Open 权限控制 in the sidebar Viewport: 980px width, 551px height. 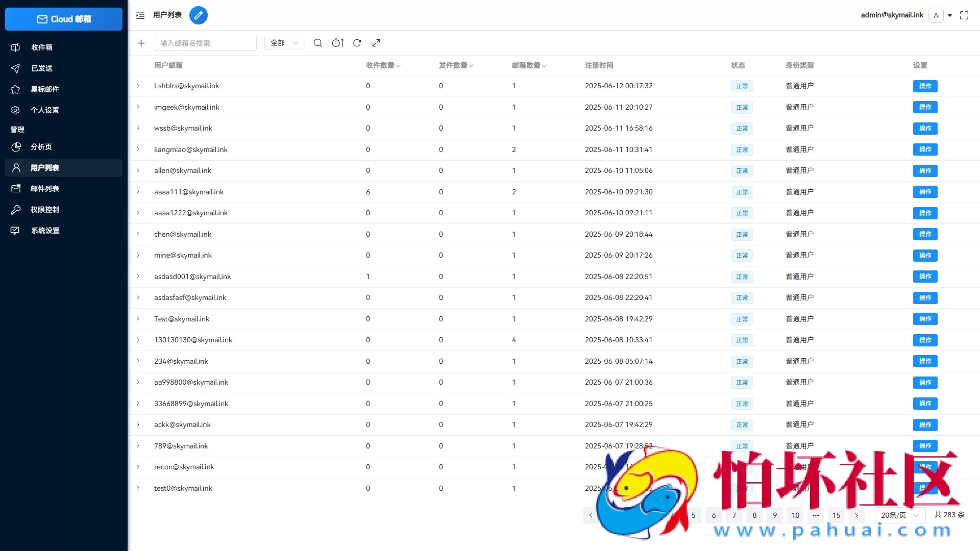[45, 209]
